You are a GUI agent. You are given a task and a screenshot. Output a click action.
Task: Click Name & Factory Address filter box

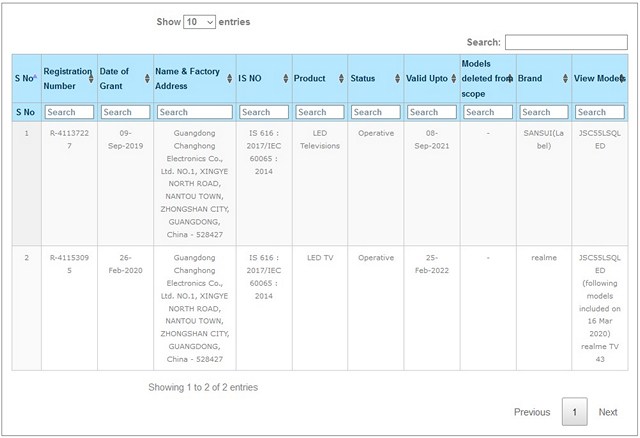(x=195, y=112)
